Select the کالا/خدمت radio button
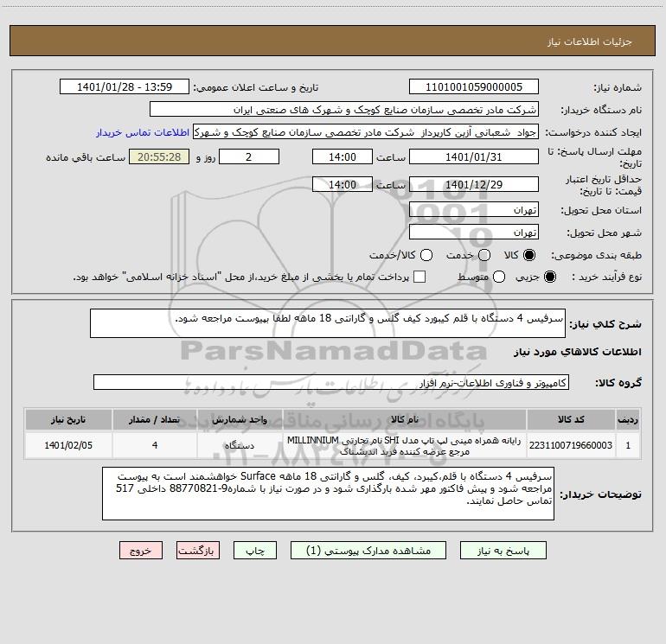 click(426, 255)
